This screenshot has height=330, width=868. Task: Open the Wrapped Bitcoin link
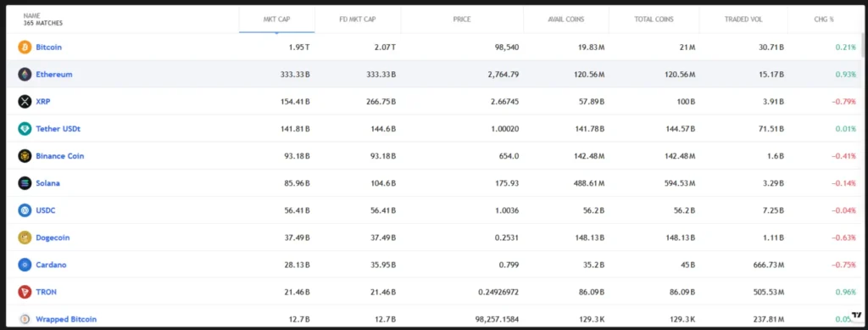pos(66,319)
